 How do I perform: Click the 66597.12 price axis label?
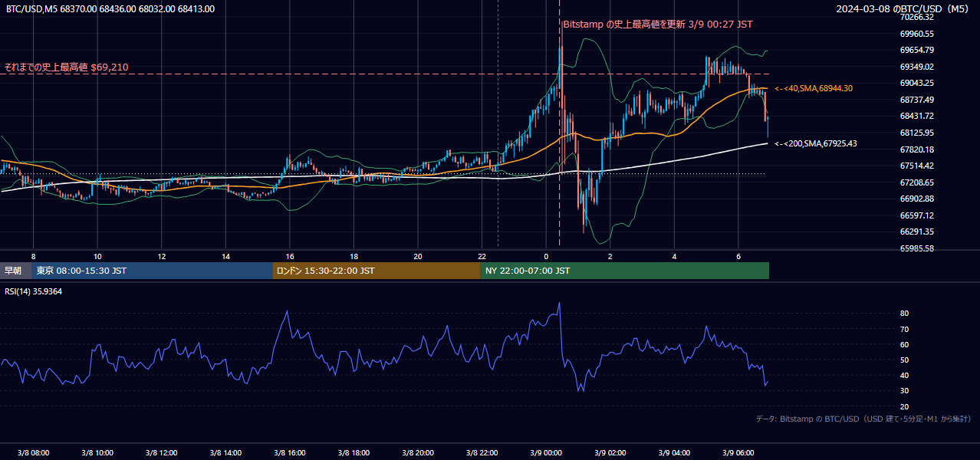click(916, 215)
